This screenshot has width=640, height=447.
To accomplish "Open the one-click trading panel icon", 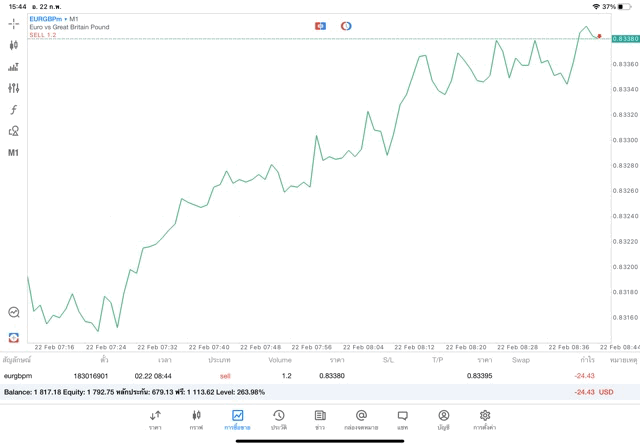I will click(x=320, y=25).
